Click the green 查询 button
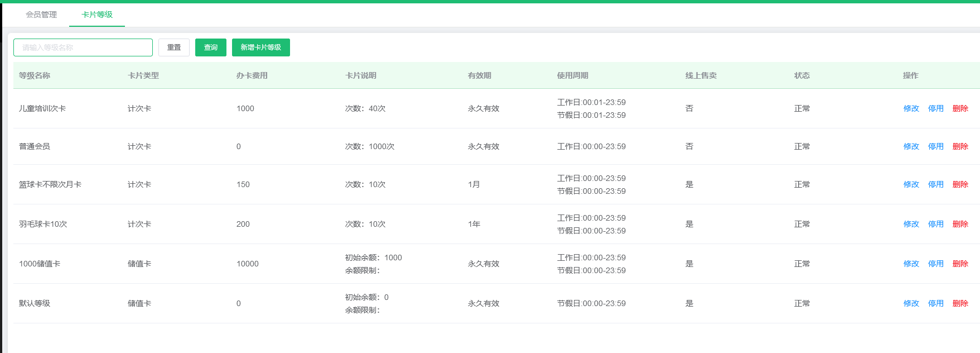Screen dimensions: 980x353 211,47
